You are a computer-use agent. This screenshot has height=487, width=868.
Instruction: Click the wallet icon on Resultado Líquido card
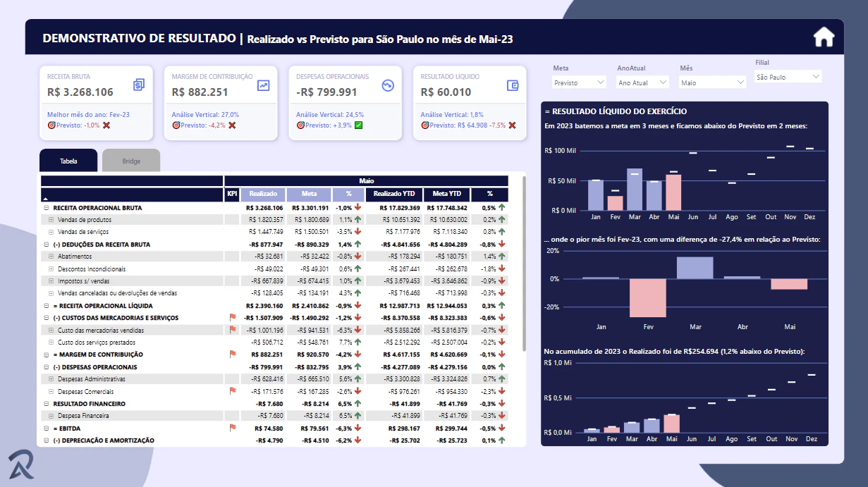tap(513, 85)
